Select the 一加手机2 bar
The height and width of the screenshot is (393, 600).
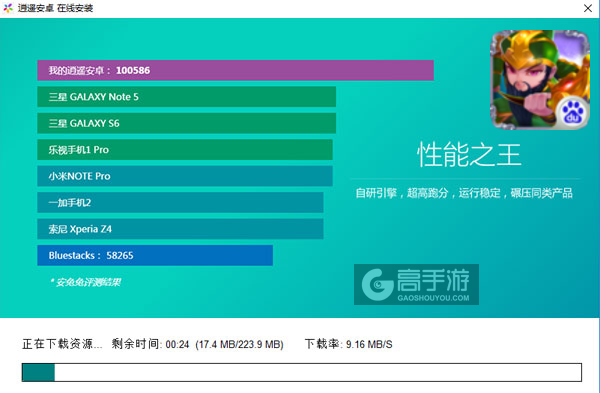coord(180,202)
